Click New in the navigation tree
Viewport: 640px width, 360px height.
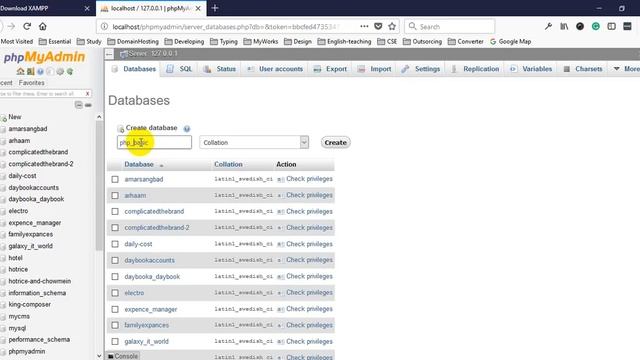point(15,117)
